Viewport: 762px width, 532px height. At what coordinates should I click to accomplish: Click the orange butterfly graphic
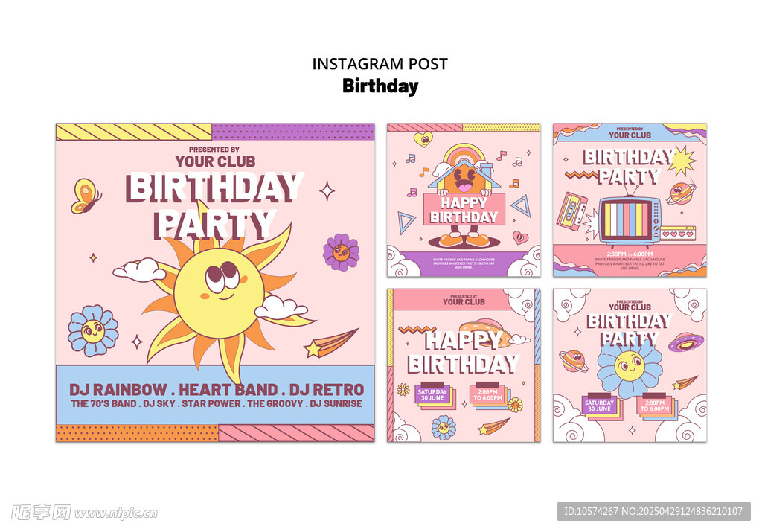coord(86,196)
